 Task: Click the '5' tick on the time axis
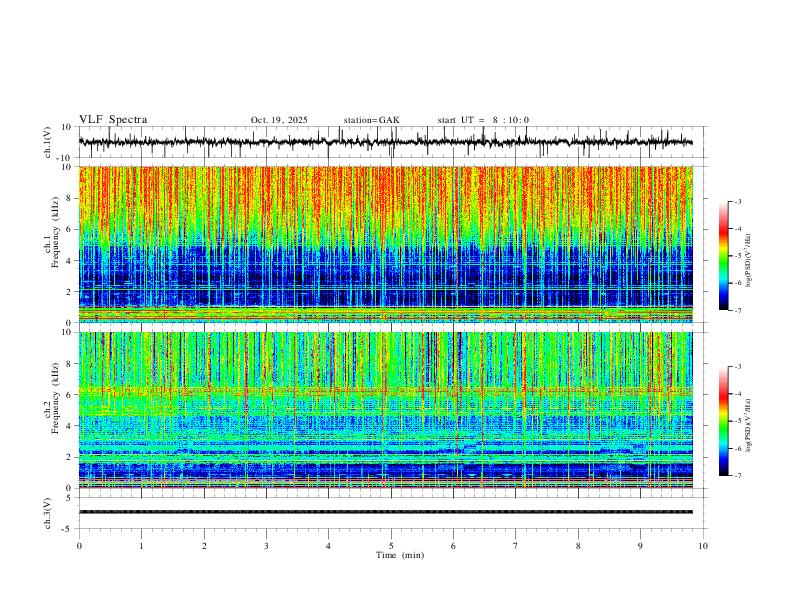pos(391,546)
